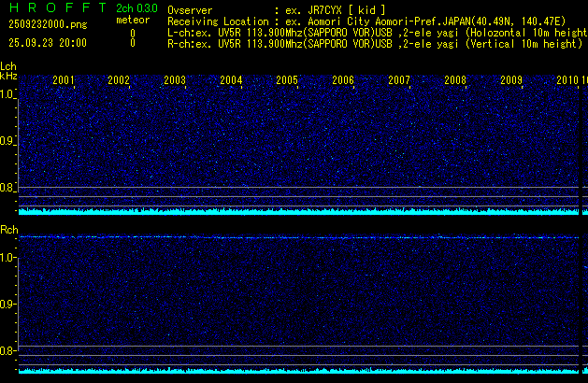Viewport: 588px width, 383px height.
Task: Click the 2001 time marker
Action: 64,80
